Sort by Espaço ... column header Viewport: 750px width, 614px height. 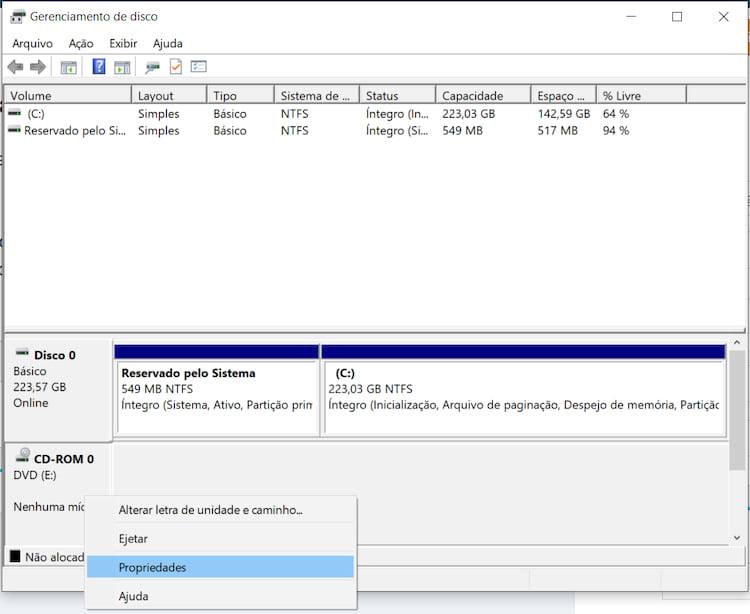(564, 96)
